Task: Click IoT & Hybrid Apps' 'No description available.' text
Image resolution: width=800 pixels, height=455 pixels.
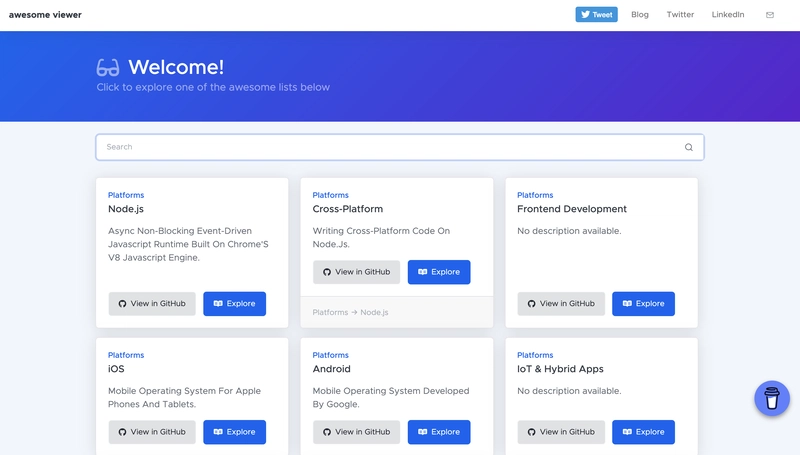Action: click(569, 391)
